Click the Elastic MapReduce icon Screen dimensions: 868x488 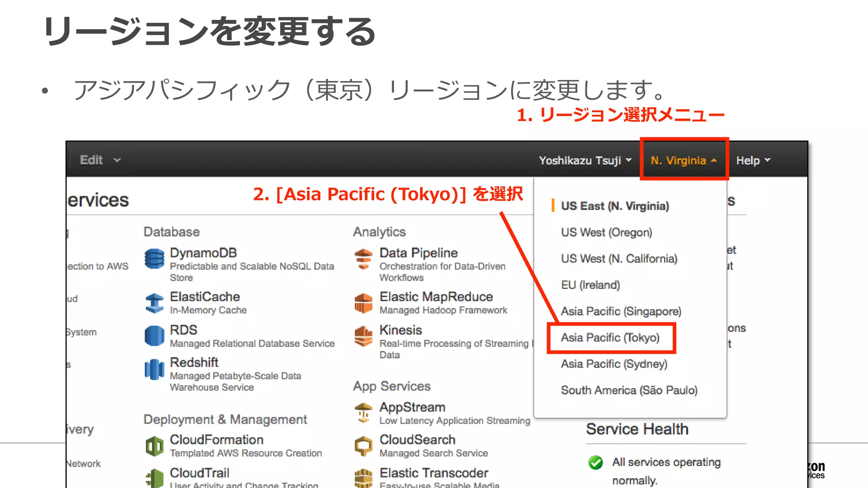tap(363, 303)
